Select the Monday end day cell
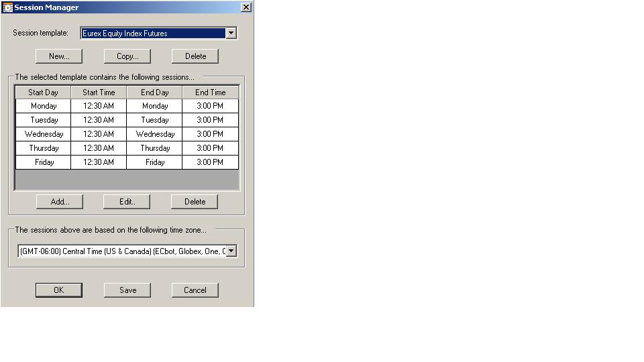This screenshot has height=362, width=644. pyautogui.click(x=154, y=106)
